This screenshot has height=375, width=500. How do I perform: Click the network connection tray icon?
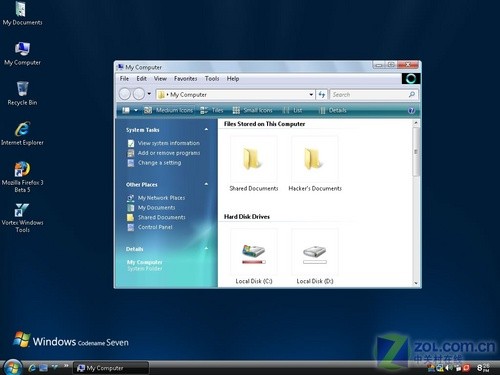[440, 368]
